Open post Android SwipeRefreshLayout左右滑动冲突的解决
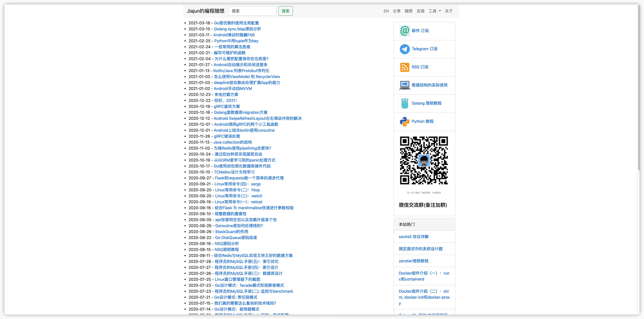644x319 pixels. pyautogui.click(x=258, y=118)
